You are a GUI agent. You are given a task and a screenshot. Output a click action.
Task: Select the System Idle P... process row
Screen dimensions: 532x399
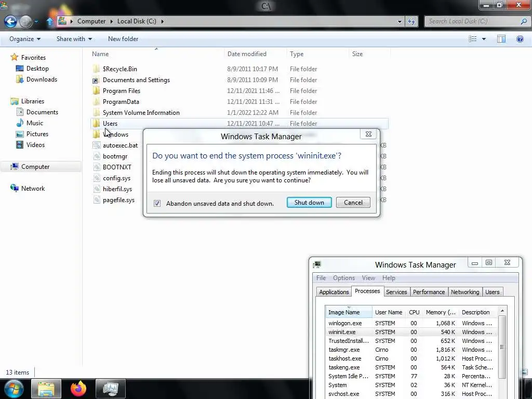410,376
